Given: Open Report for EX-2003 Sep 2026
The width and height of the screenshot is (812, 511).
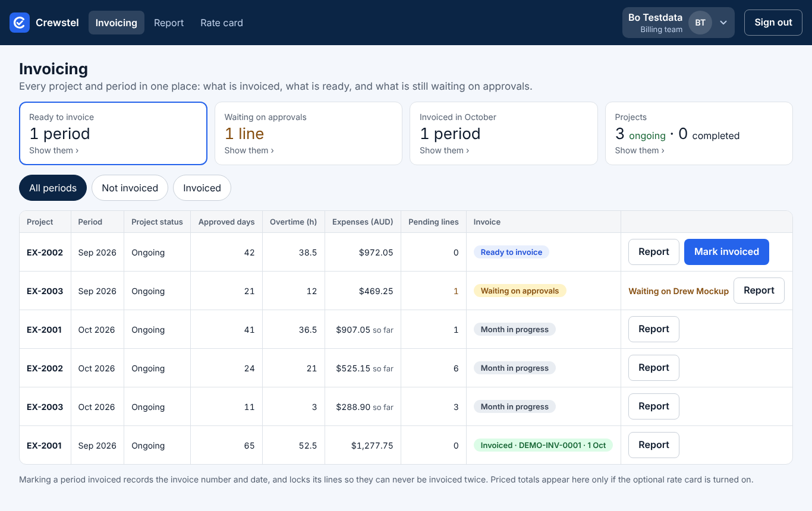Looking at the screenshot, I should (x=759, y=291).
